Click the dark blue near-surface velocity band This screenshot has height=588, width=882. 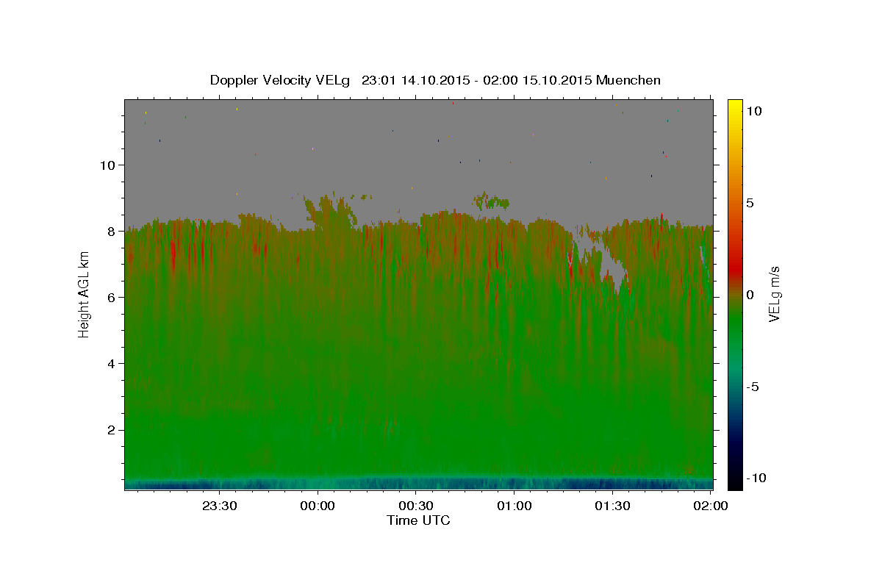tap(418, 484)
